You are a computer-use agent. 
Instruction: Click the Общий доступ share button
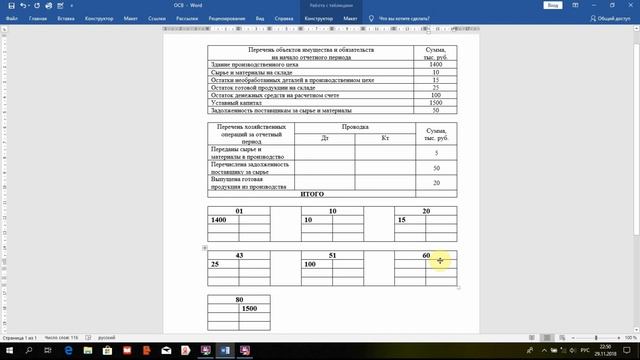click(x=610, y=18)
